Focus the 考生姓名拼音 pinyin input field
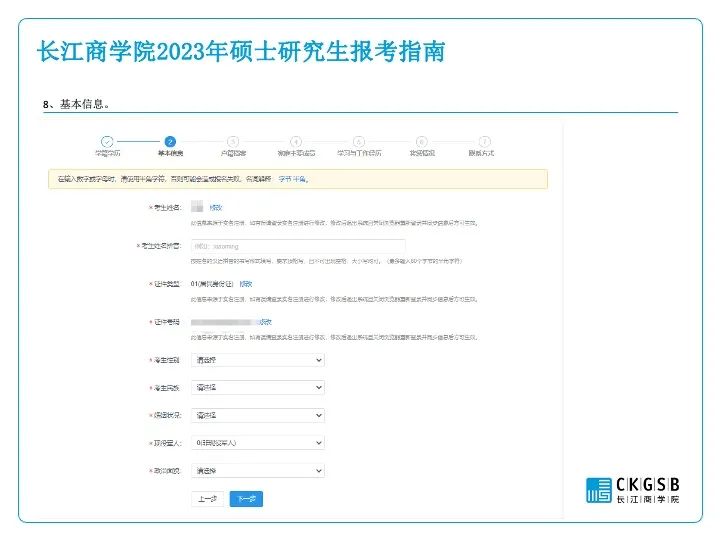720x540 pixels. (298, 246)
